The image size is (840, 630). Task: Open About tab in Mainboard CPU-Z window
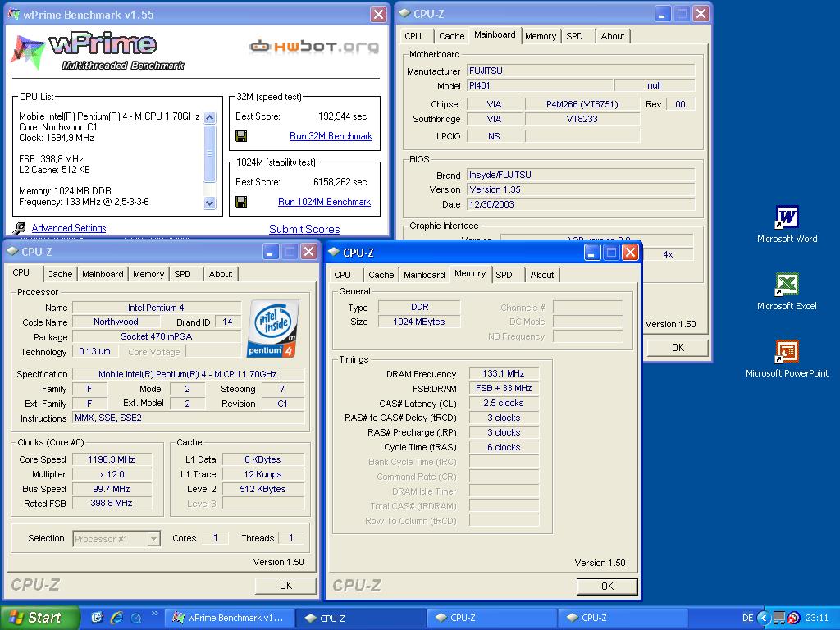coord(612,36)
